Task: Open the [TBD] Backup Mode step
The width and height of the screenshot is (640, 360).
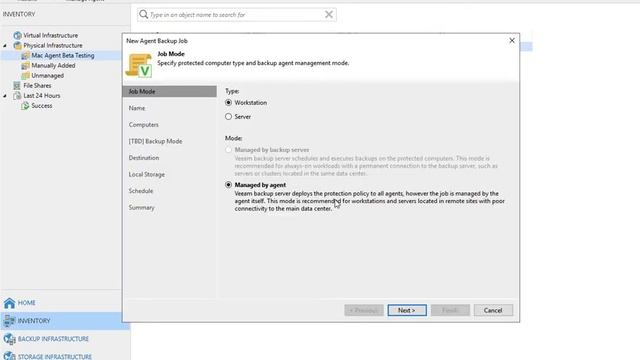Action: [156, 141]
